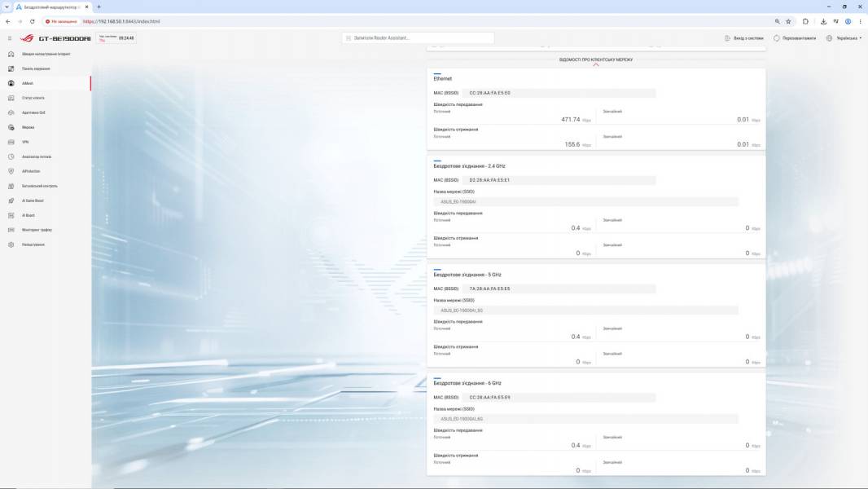868x489 pixels.
Task: Click the browser address bar URL
Action: tap(121, 22)
